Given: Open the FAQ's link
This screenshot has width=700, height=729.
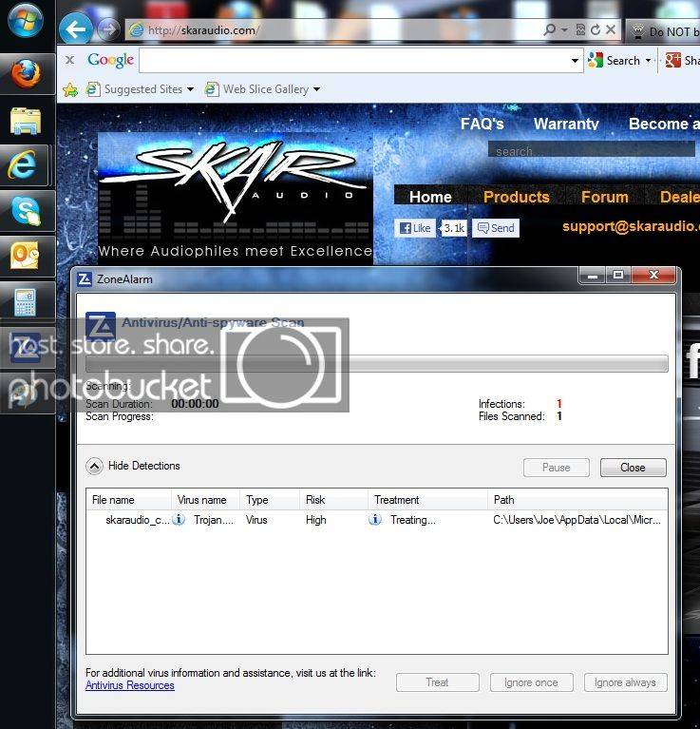Looking at the screenshot, I should pos(482,124).
